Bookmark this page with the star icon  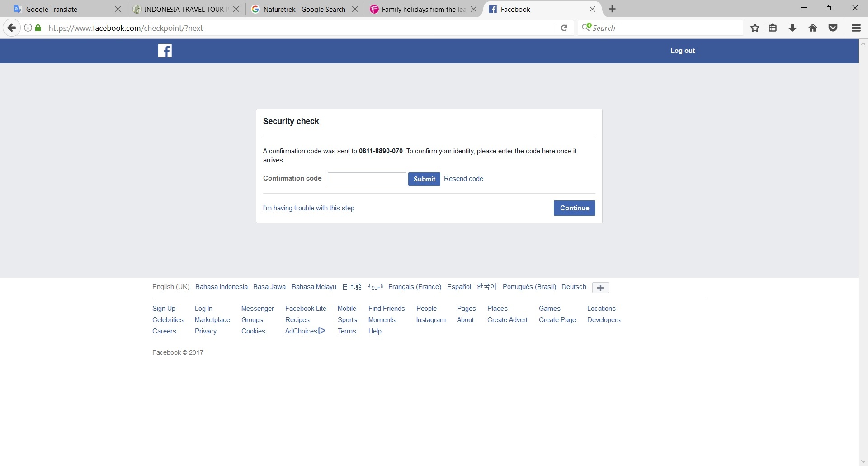pos(755,28)
